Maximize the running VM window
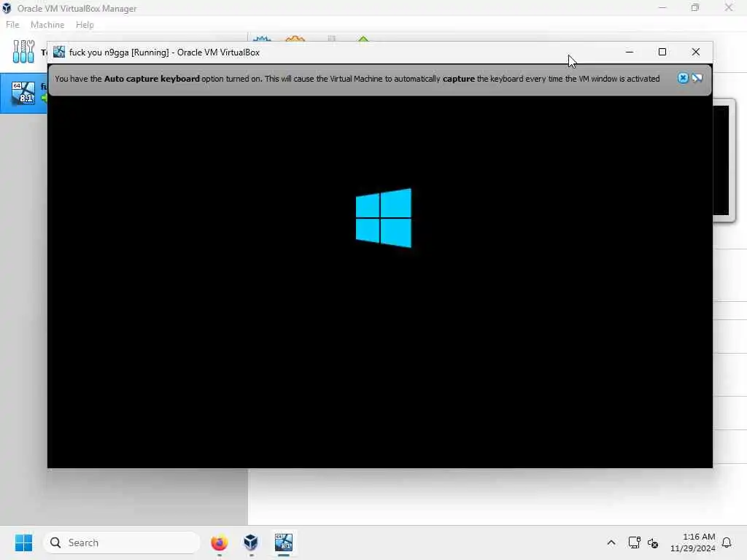747x560 pixels. point(662,52)
